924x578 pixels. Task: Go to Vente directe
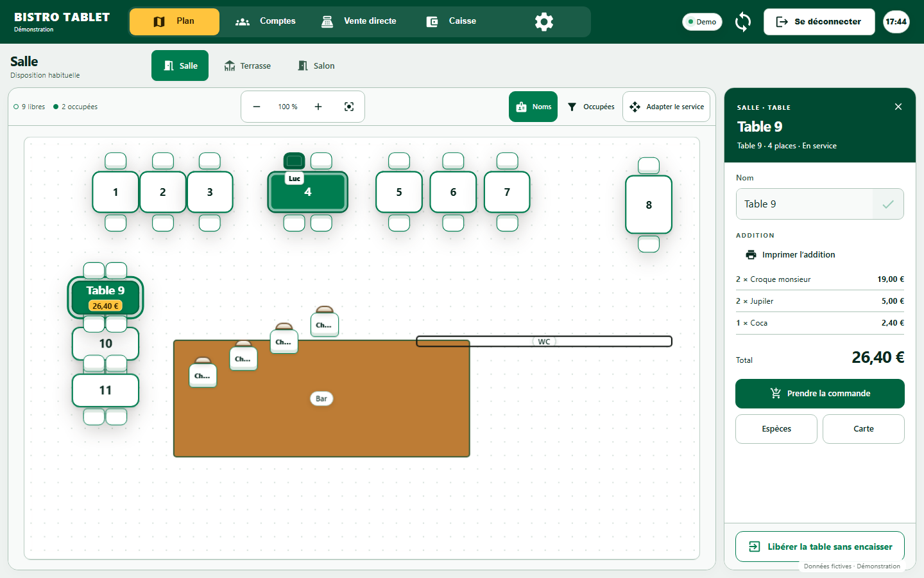tap(359, 21)
